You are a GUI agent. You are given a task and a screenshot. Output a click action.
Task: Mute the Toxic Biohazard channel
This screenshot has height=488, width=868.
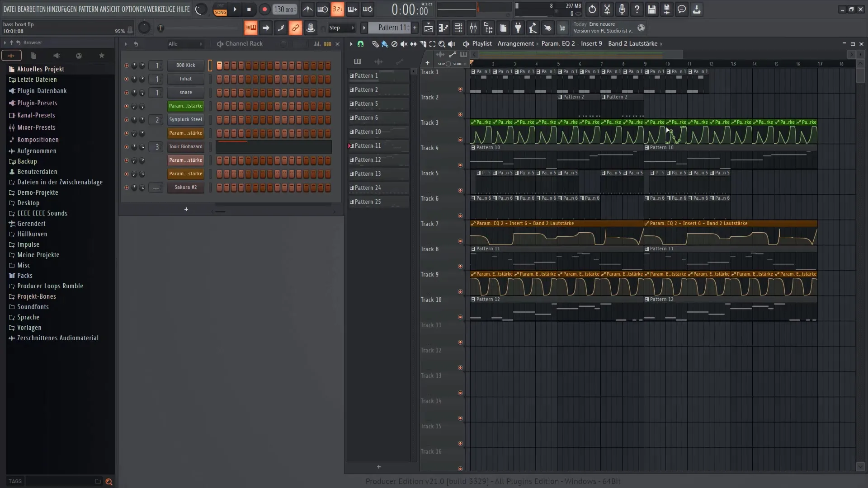(127, 147)
